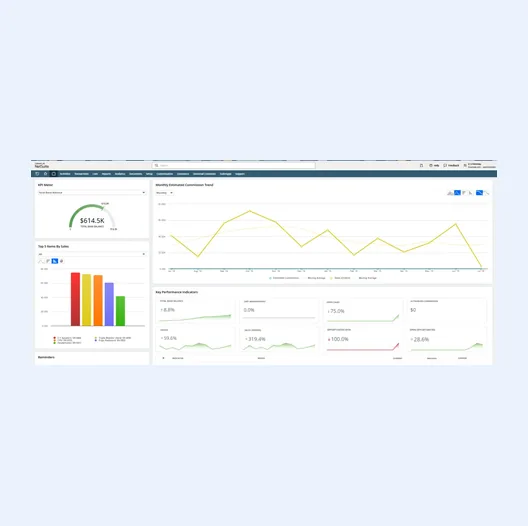Open the 8.8% Total Bank Balance KPI card
This screenshot has height=526, width=528.
[196, 311]
